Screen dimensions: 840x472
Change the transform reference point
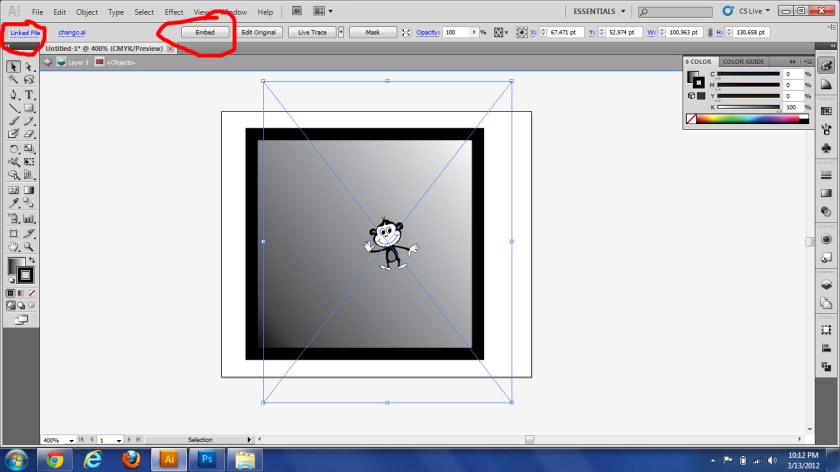pyautogui.click(x=521, y=33)
